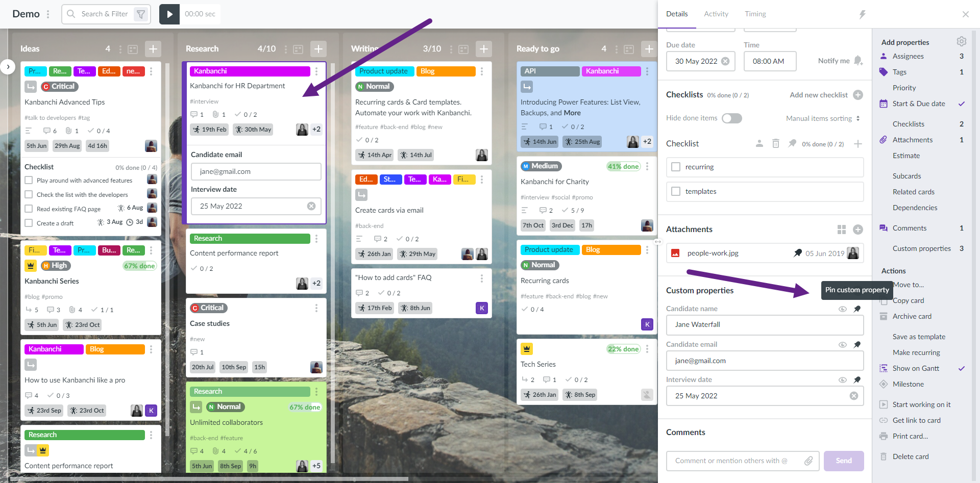Open options for Case studies card
Image resolution: width=980 pixels, height=483 pixels.
[316, 308]
